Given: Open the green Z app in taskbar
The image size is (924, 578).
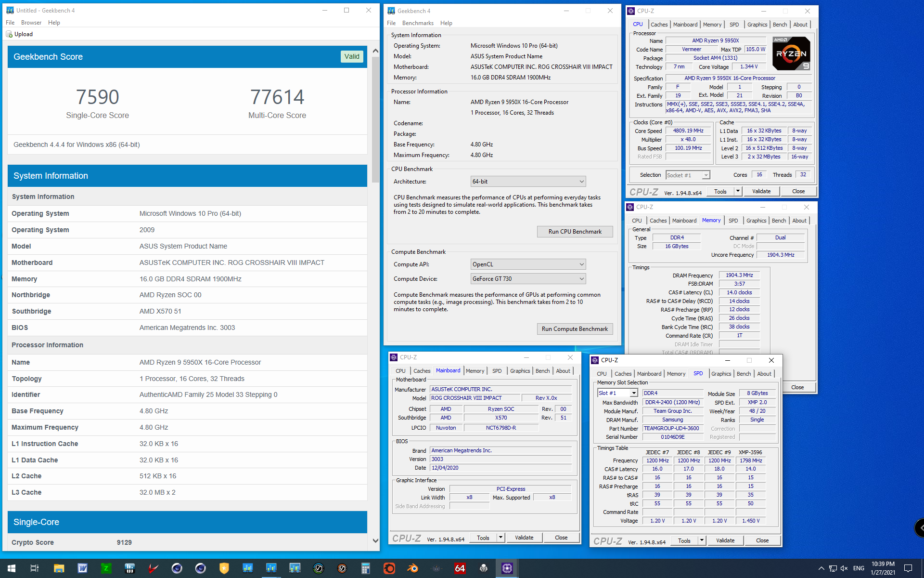Looking at the screenshot, I should coord(106,568).
